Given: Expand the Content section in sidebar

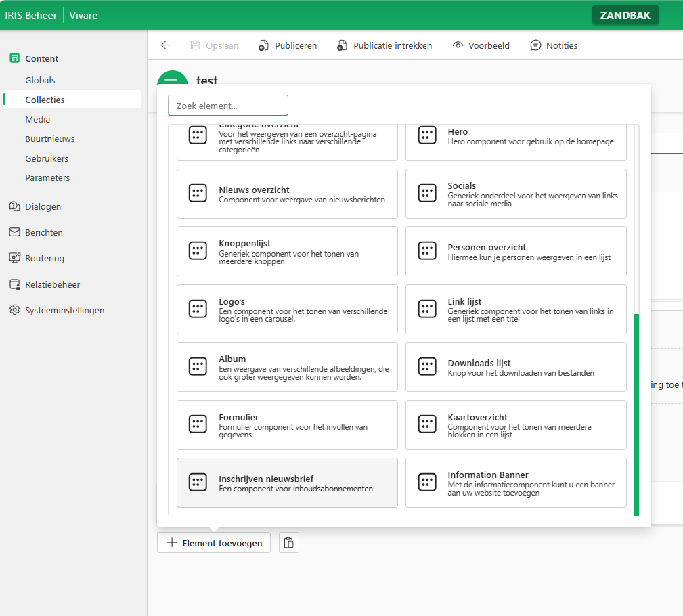Looking at the screenshot, I should (x=42, y=58).
